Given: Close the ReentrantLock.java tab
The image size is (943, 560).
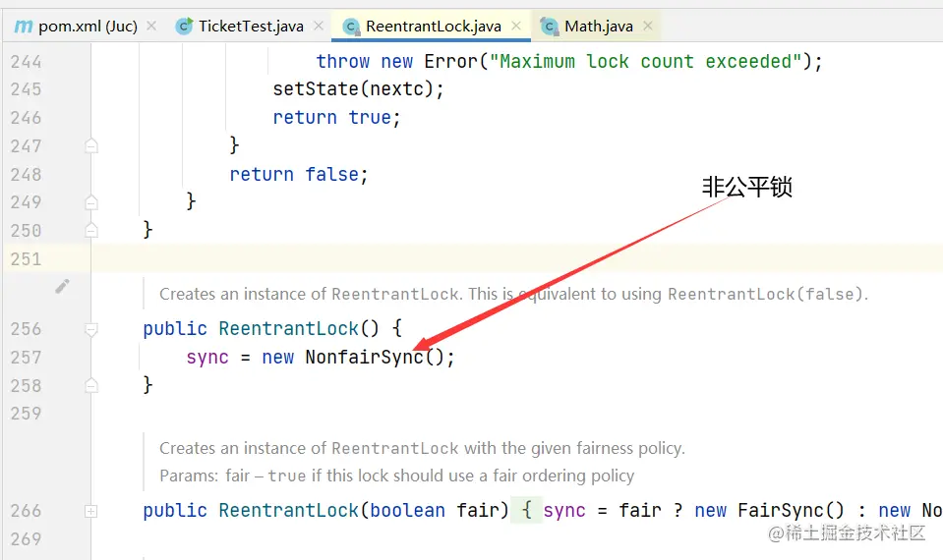Looking at the screenshot, I should tap(516, 26).
